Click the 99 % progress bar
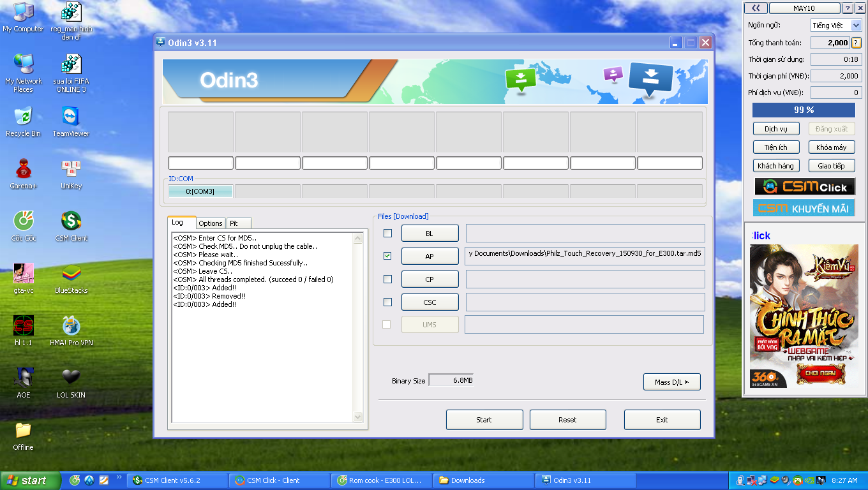The width and height of the screenshot is (868, 490). pos(804,110)
